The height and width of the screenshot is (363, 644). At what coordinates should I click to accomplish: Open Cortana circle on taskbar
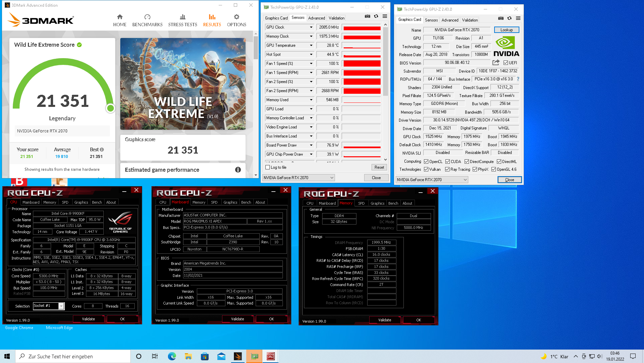pos(138,356)
